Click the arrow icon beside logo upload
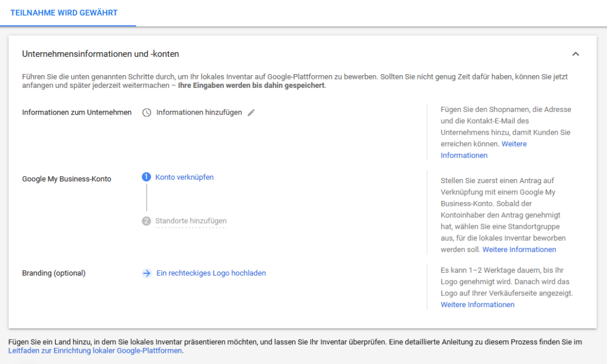Image resolution: width=607 pixels, height=364 pixels. [x=146, y=273]
